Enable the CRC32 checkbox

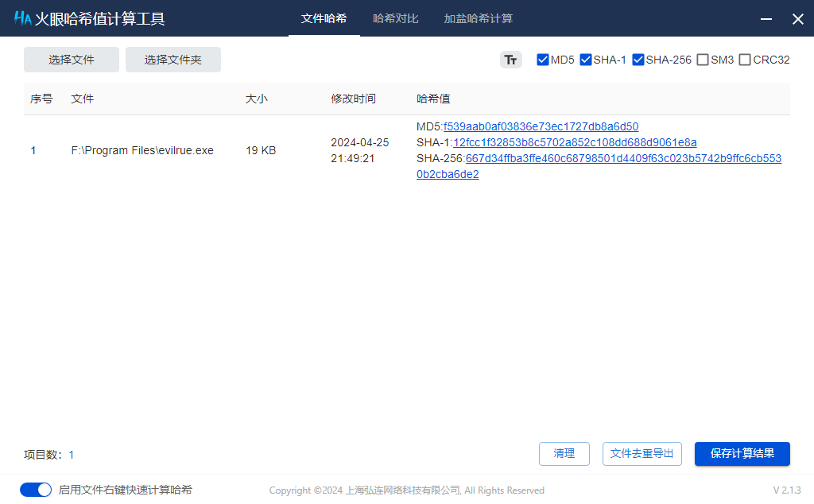pyautogui.click(x=745, y=60)
